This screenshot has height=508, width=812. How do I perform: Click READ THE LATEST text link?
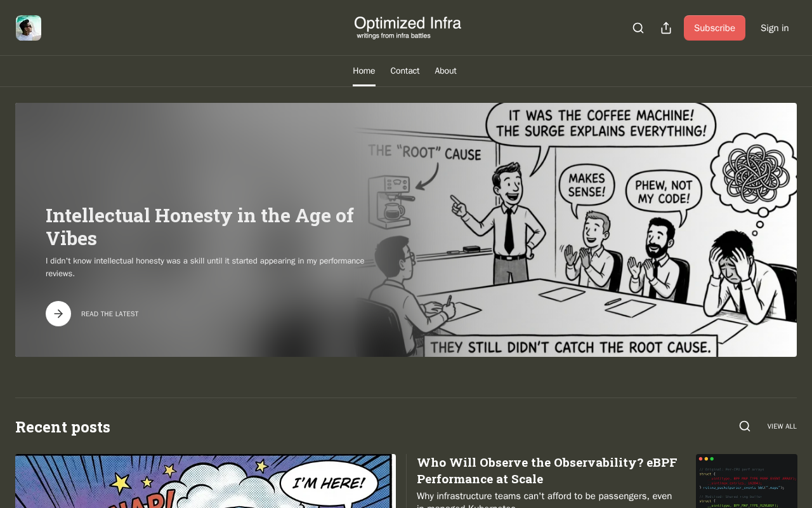point(110,314)
